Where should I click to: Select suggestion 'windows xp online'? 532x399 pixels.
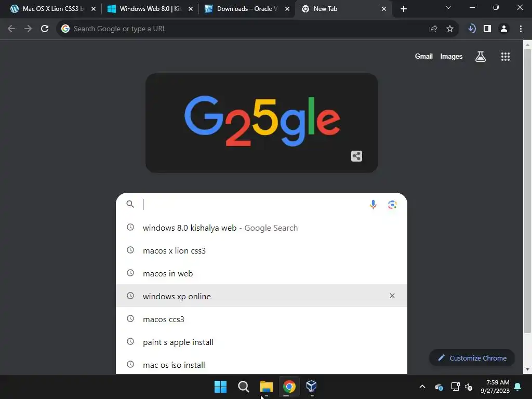pyautogui.click(x=261, y=296)
